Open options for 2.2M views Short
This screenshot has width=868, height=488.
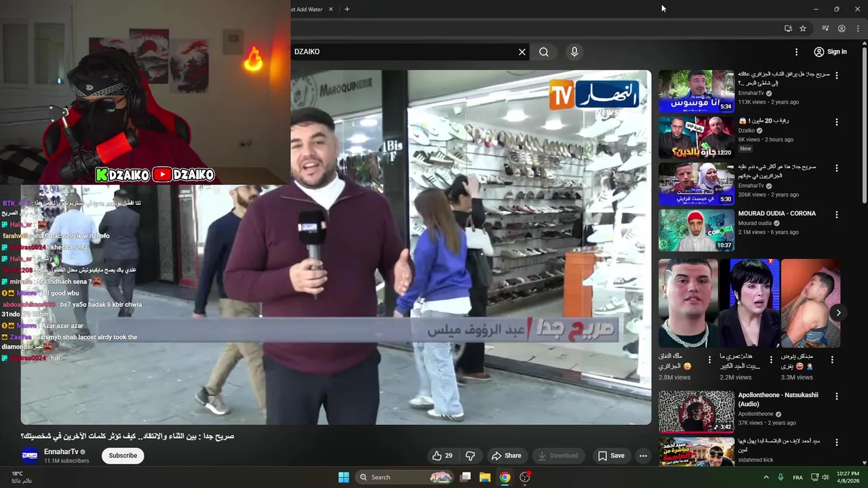coord(771,360)
